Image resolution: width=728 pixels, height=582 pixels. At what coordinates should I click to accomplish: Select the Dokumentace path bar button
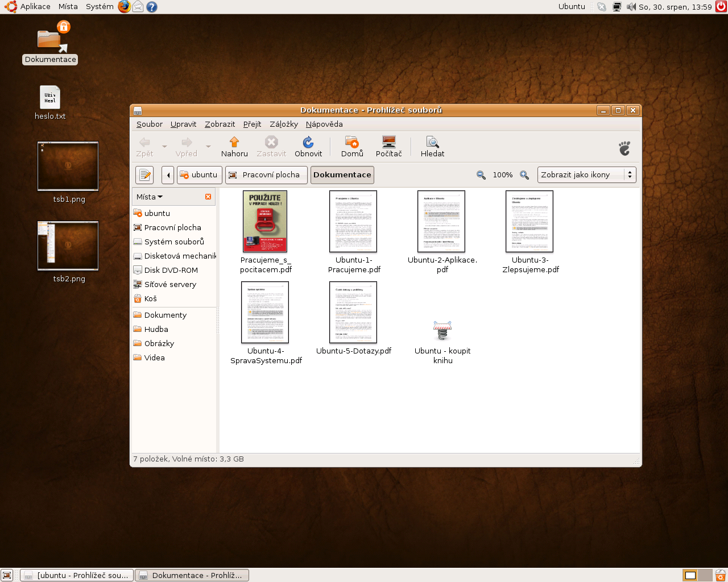pyautogui.click(x=342, y=175)
